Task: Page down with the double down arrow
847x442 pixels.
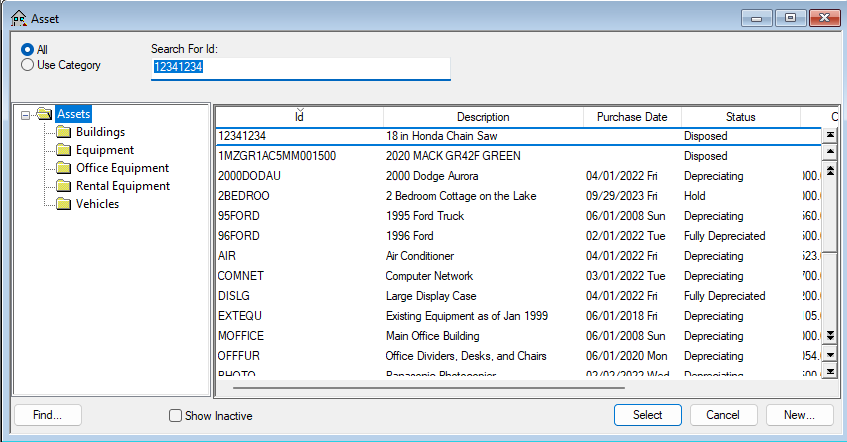Action: pyautogui.click(x=829, y=336)
